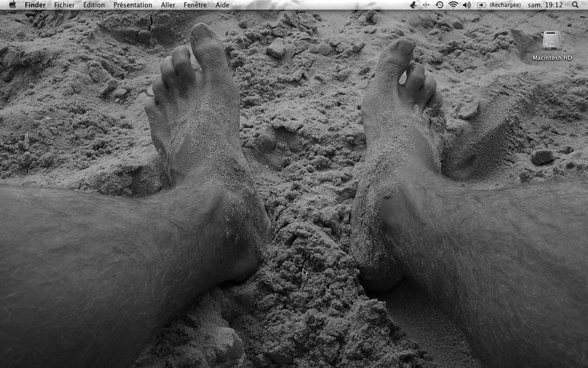Click the Rechargée battery status text
This screenshot has width=588, height=368.
[x=505, y=5]
